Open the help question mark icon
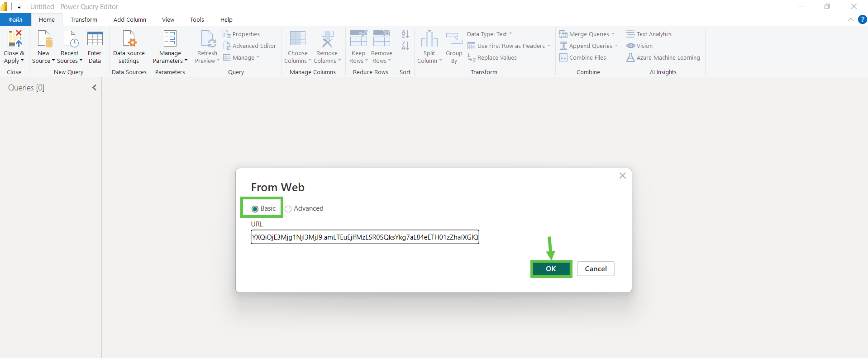 click(x=863, y=19)
